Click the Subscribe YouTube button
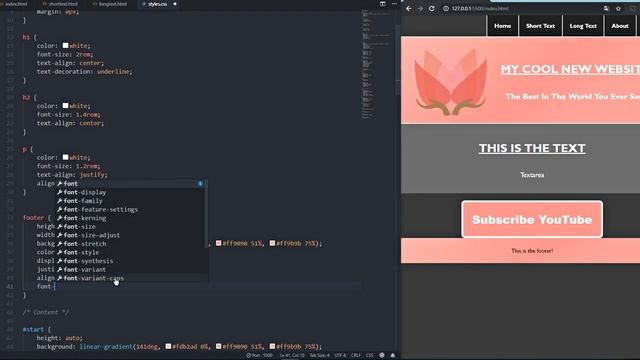Viewport: 640px width, 360px height. pos(532,219)
